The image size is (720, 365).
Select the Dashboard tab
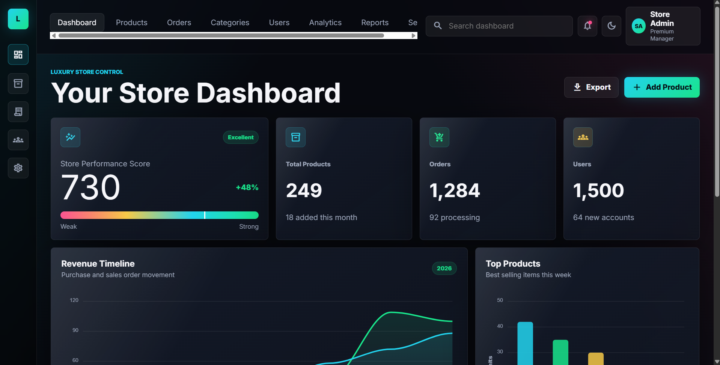tap(77, 22)
